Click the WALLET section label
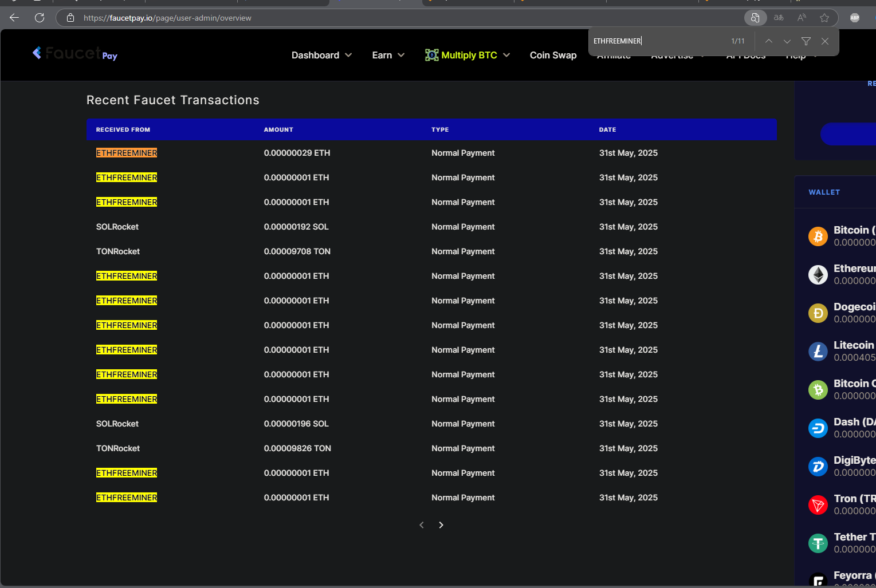The image size is (876, 588). [824, 192]
